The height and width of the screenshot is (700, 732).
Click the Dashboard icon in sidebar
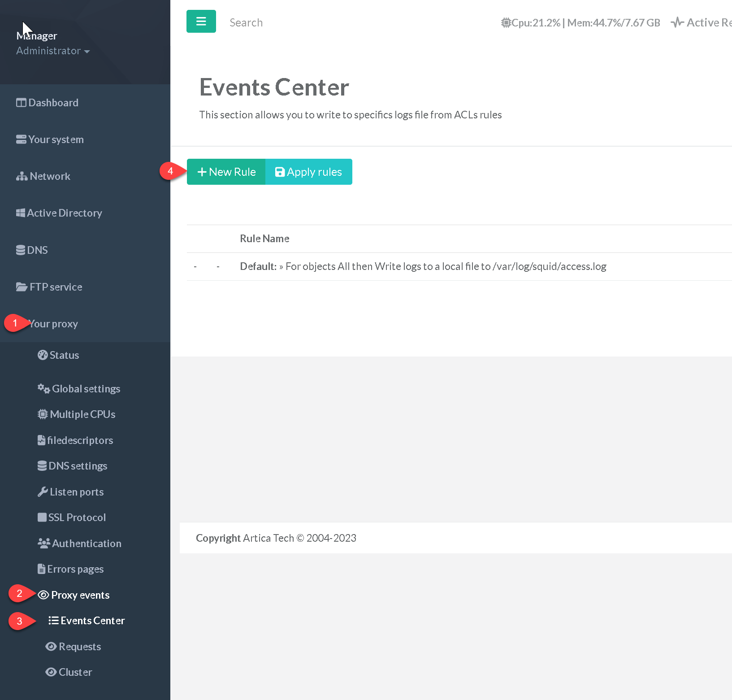21,103
